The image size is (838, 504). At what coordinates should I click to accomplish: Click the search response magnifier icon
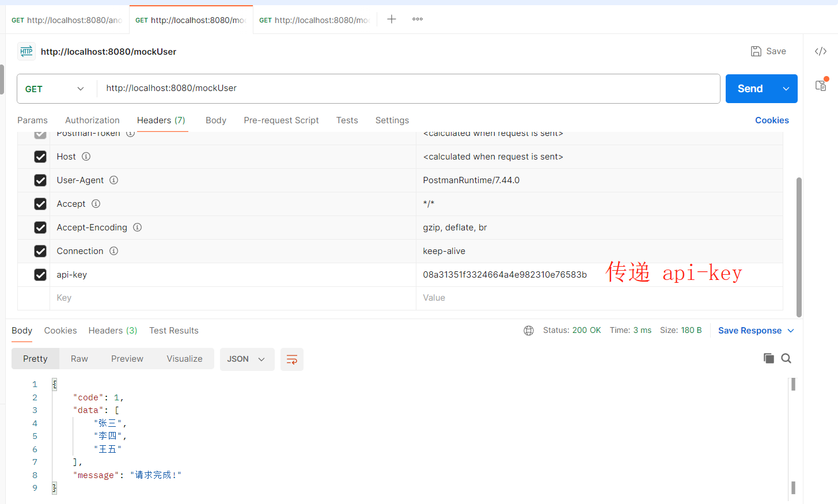point(786,358)
